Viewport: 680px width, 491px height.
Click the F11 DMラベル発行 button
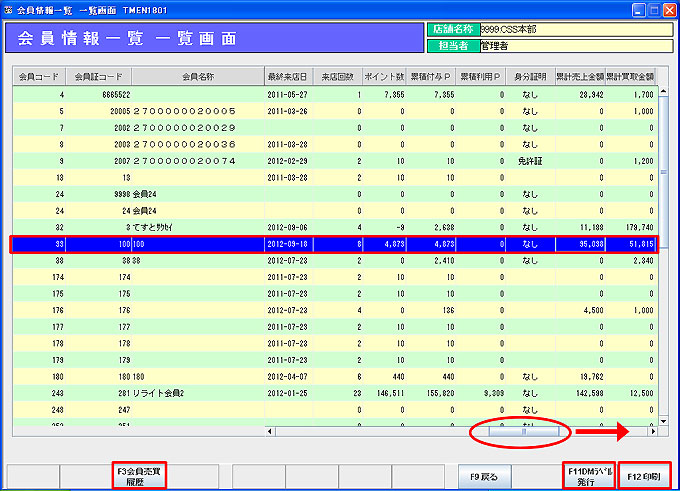point(585,474)
